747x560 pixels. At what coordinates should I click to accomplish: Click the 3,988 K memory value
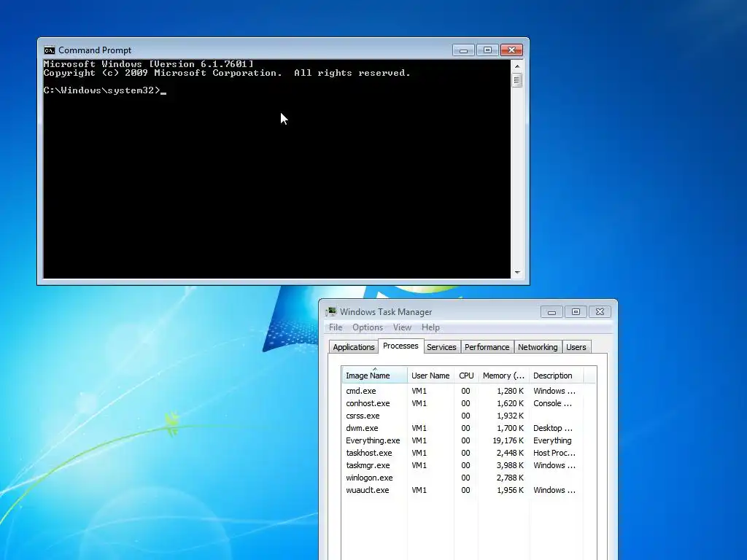(510, 465)
